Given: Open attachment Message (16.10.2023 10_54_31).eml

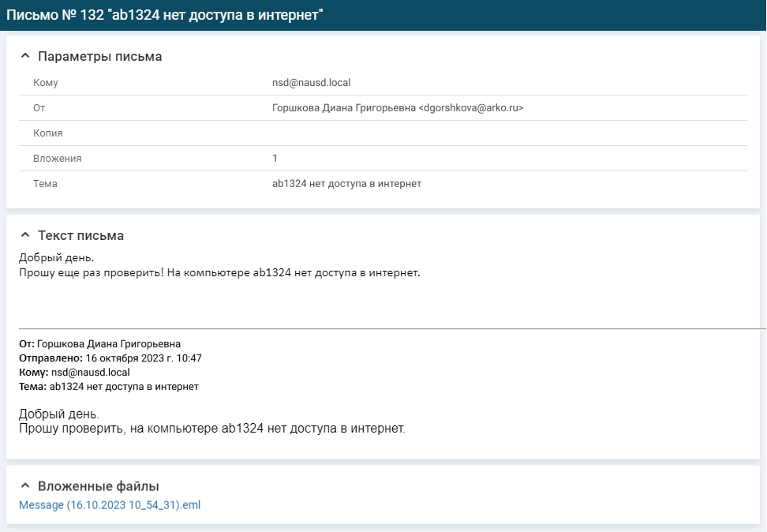Looking at the screenshot, I should 110,505.
